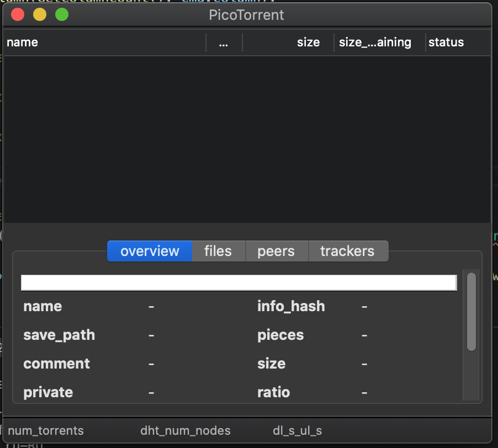Select the peers tab
This screenshot has height=448, width=498.
pos(276,251)
